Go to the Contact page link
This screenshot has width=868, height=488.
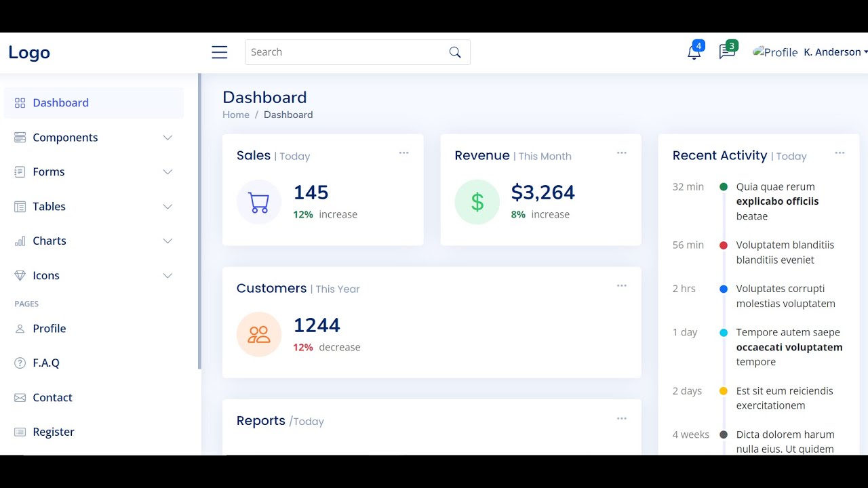pyautogui.click(x=94, y=398)
